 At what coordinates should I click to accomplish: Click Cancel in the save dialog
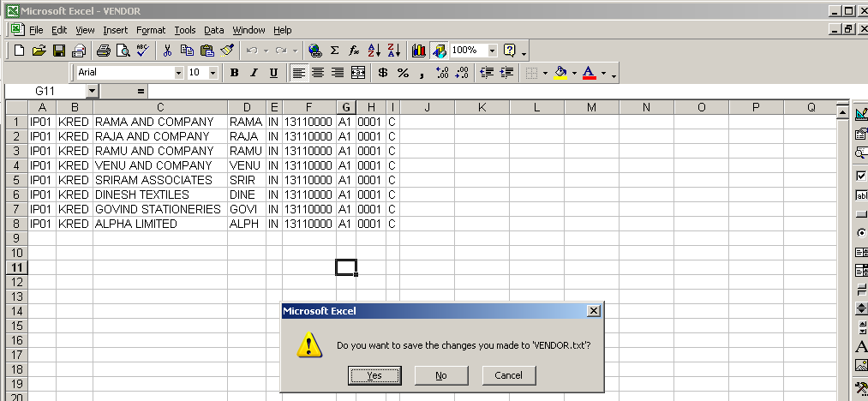pos(508,375)
